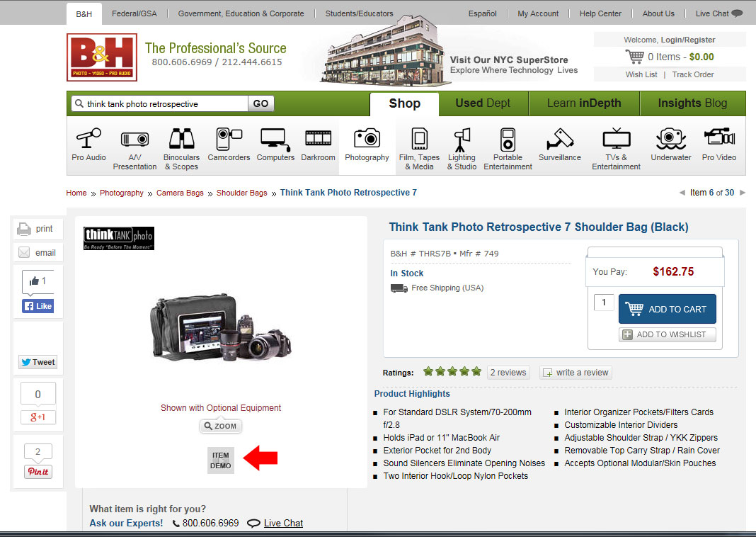Open the 2 reviews link
756x537 pixels.
pyautogui.click(x=508, y=373)
